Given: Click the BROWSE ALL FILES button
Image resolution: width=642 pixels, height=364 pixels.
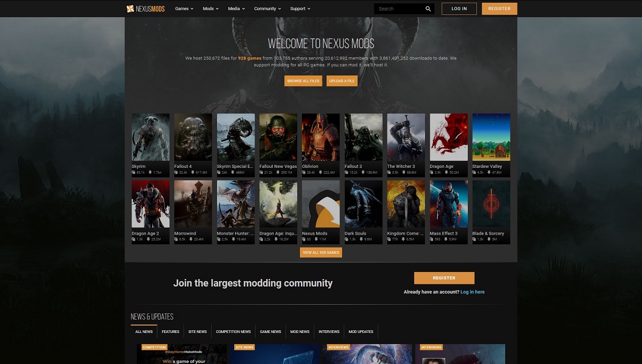Looking at the screenshot, I should coord(303,81).
